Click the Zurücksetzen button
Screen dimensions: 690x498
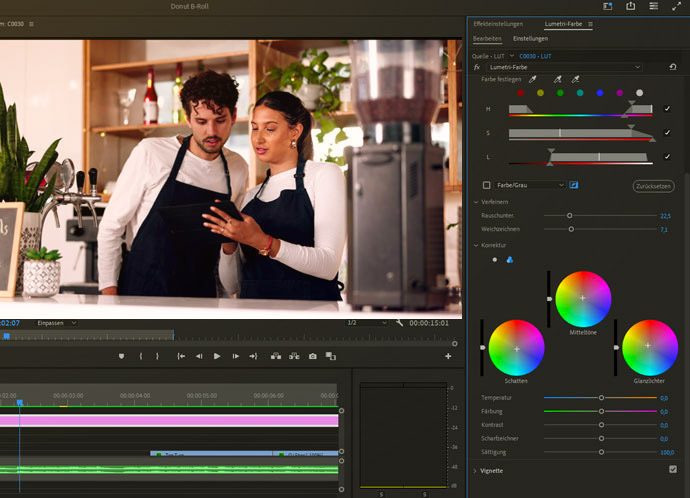click(x=653, y=186)
